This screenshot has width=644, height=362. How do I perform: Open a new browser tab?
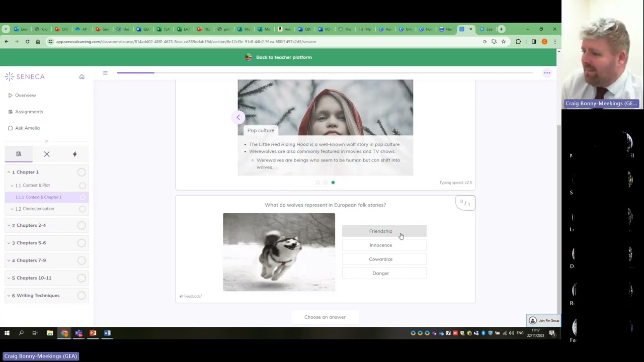click(x=501, y=29)
